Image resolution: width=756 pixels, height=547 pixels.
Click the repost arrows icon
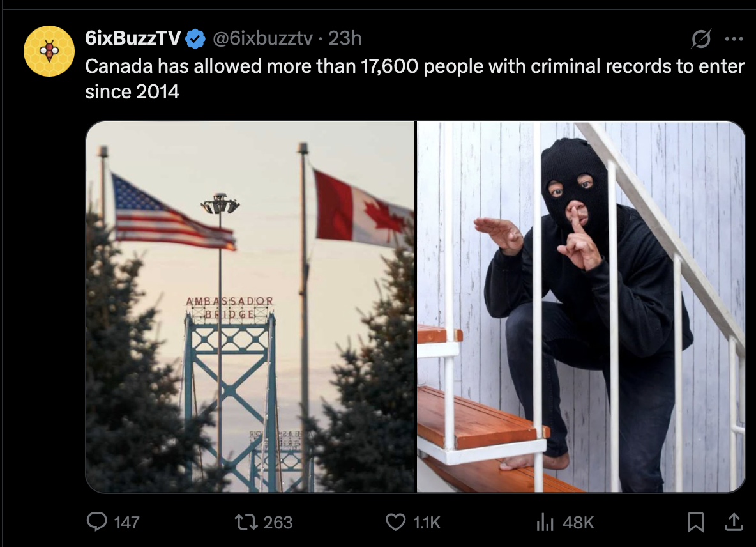pos(245,522)
